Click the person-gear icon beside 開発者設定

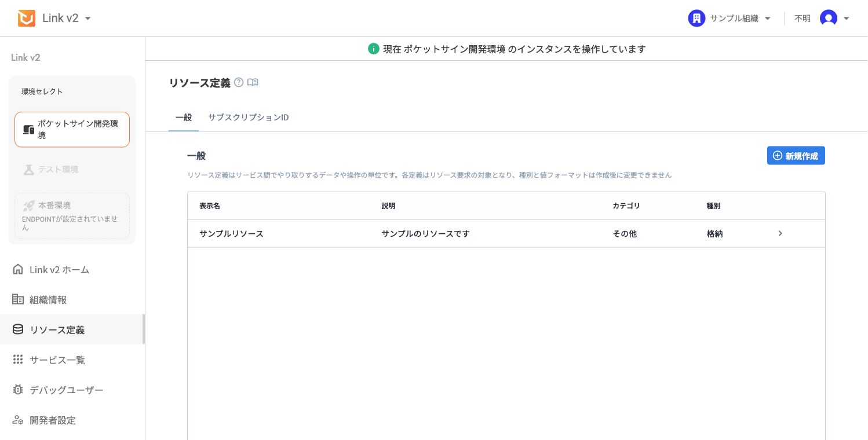tap(18, 420)
